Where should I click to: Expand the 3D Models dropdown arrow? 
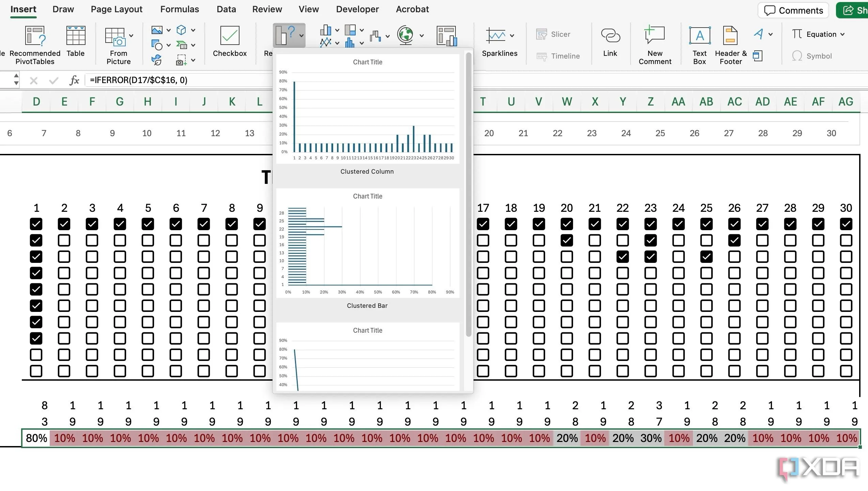point(193,30)
